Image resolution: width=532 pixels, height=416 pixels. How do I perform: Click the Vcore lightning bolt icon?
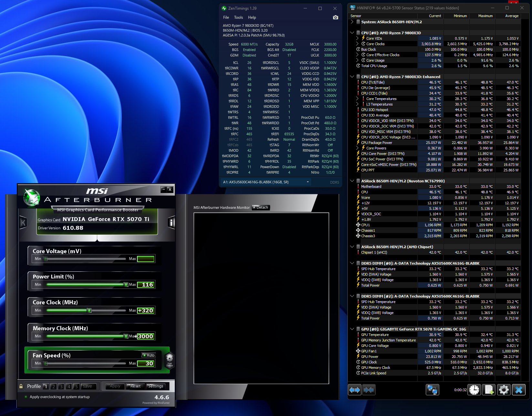pyautogui.click(x=358, y=198)
